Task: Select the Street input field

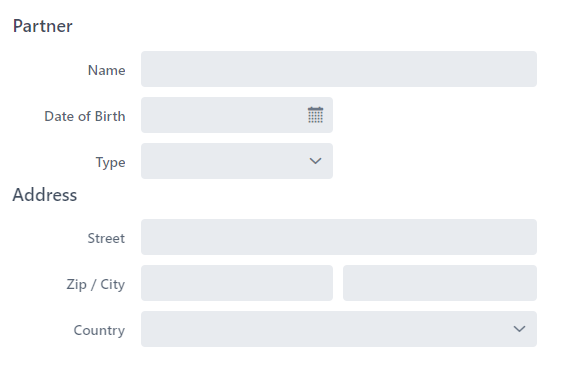Action: coord(339,237)
